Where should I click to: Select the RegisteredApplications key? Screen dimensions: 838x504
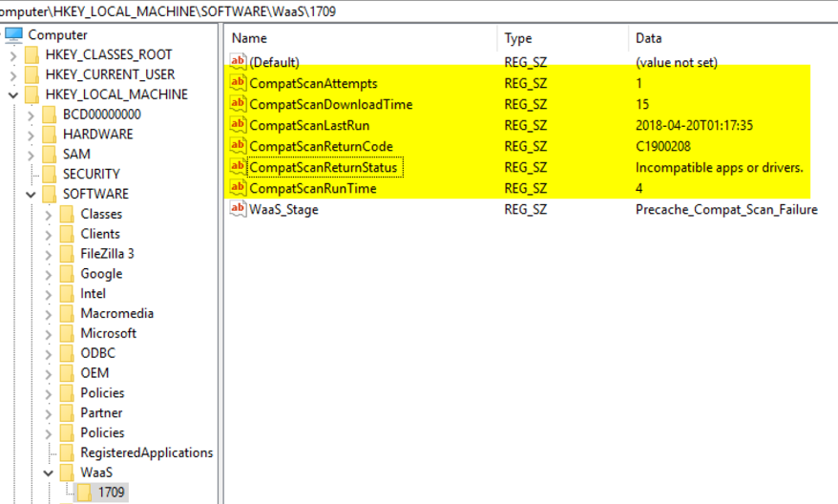(146, 452)
